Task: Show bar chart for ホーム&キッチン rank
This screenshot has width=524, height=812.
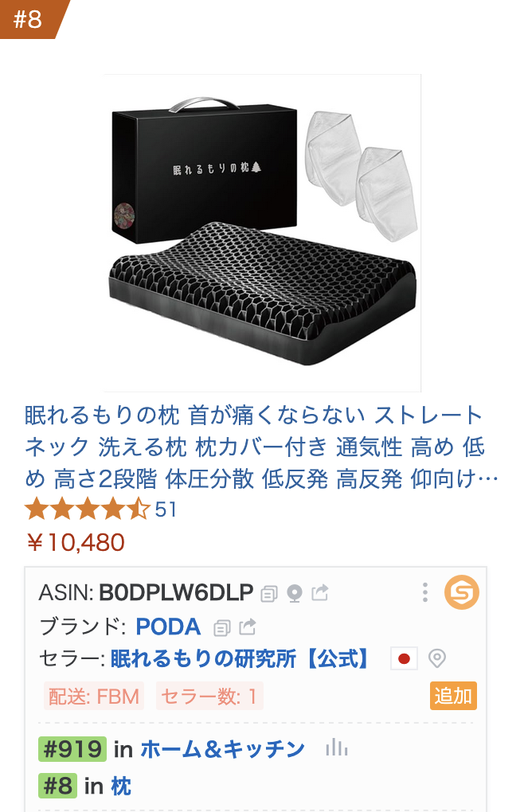Action: pyautogui.click(x=337, y=748)
